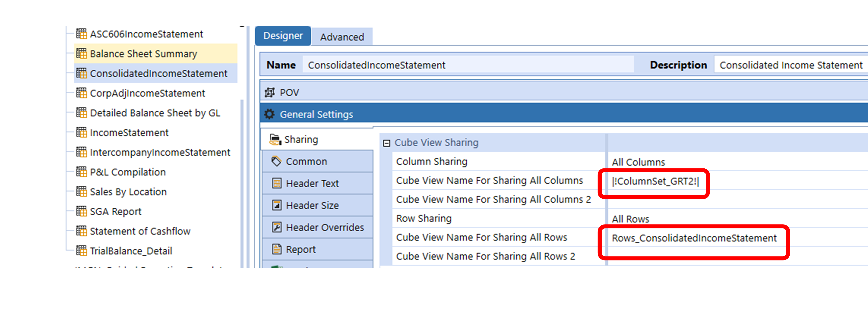Screen dimensions: 868x311
Task: Select IntercompanyIncomeStatement in the tree
Action: pos(160,152)
